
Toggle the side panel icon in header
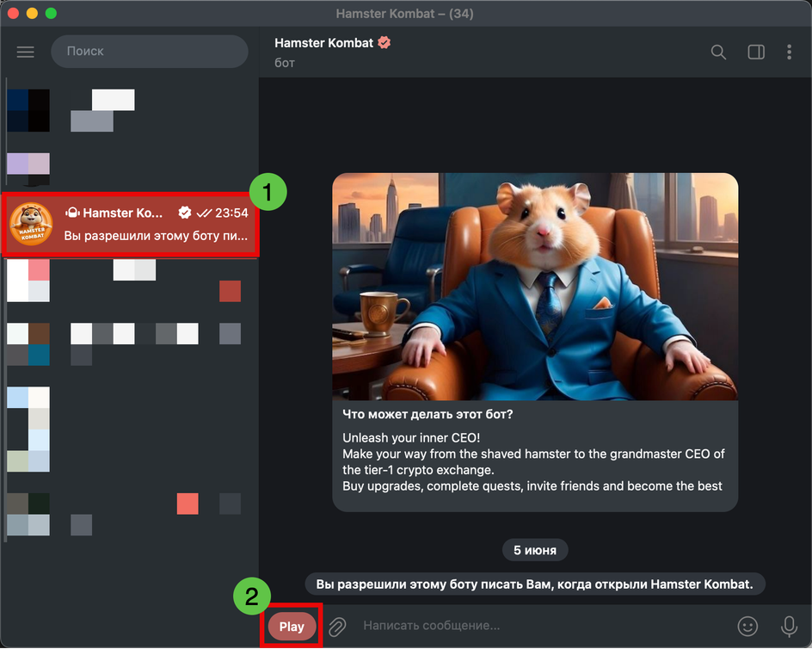point(756,53)
